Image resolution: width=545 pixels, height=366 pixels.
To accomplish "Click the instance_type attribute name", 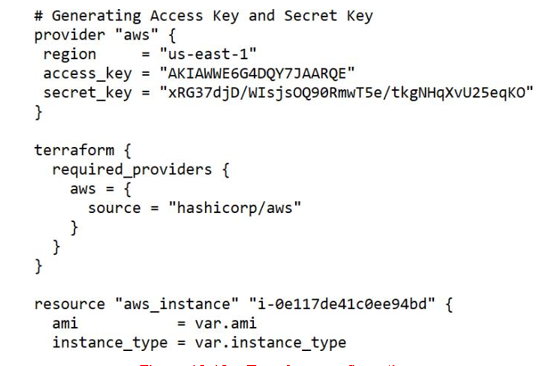I will tap(110, 343).
